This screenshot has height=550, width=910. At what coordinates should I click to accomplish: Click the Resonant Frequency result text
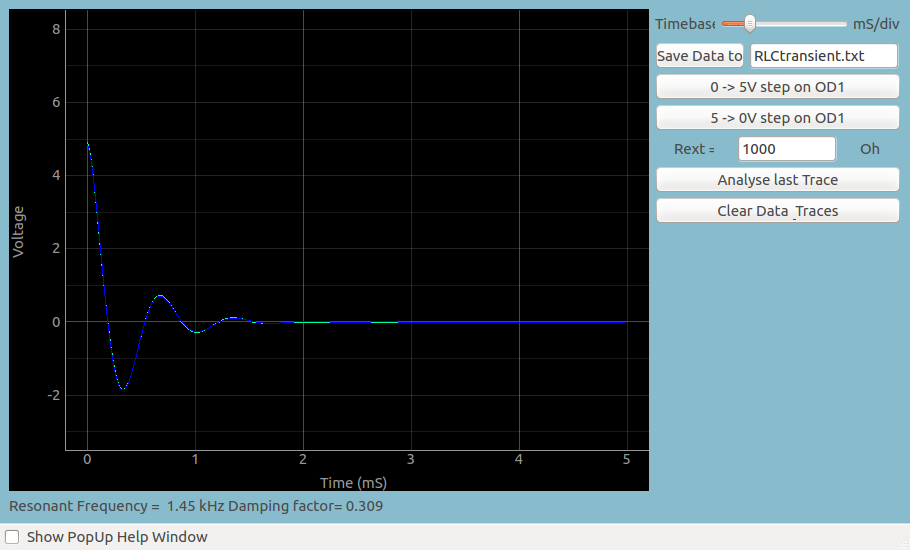coord(195,506)
